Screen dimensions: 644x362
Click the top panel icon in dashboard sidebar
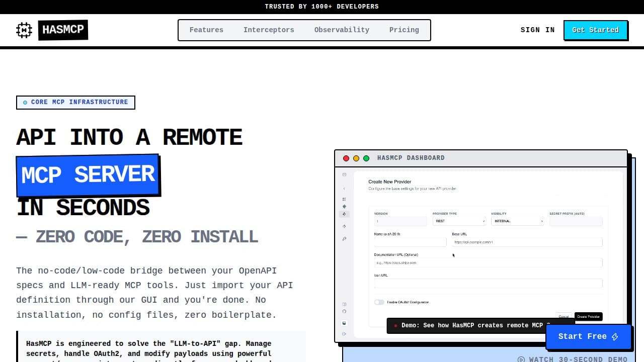pos(344,175)
